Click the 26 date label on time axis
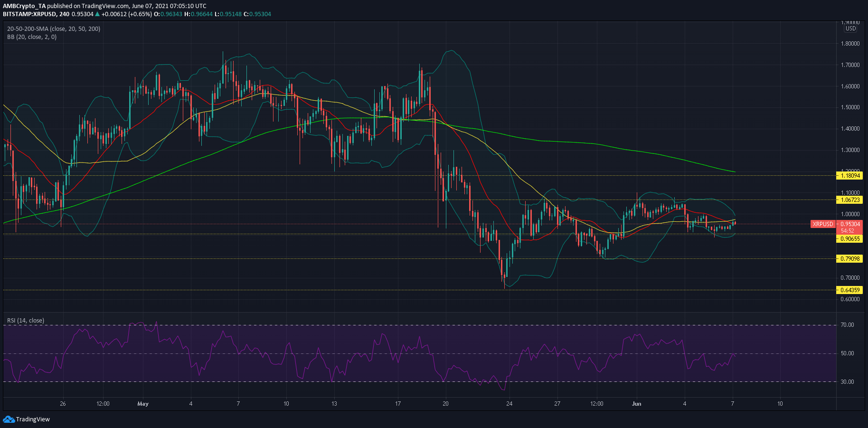This screenshot has width=868, height=428. point(63,404)
